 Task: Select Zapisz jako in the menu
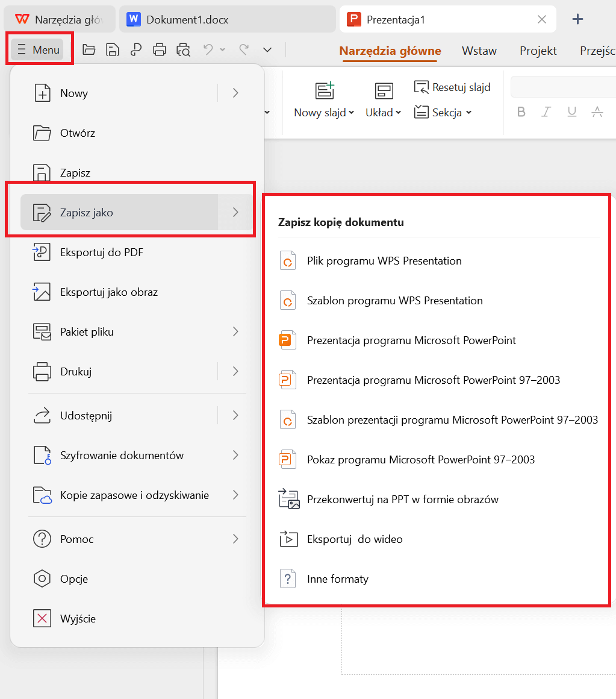pos(119,212)
